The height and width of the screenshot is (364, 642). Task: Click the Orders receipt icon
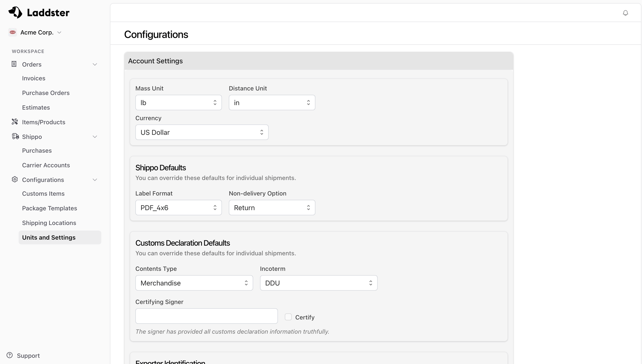[x=14, y=64]
